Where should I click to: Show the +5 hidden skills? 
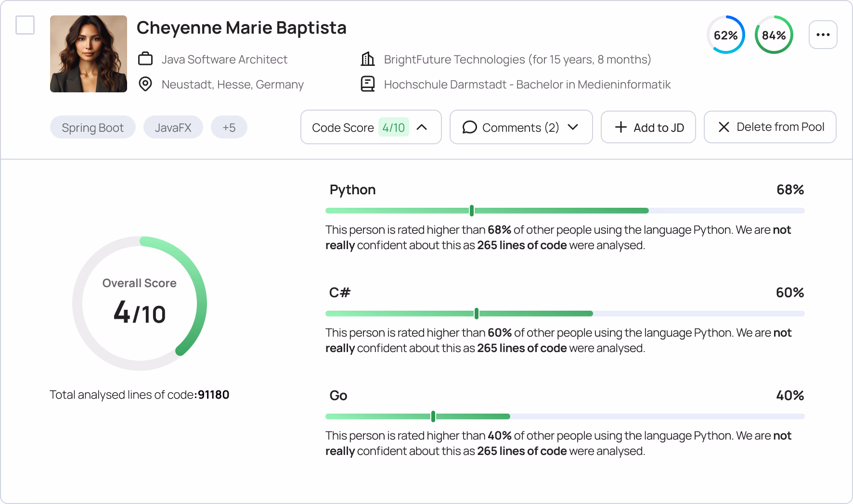tap(229, 127)
